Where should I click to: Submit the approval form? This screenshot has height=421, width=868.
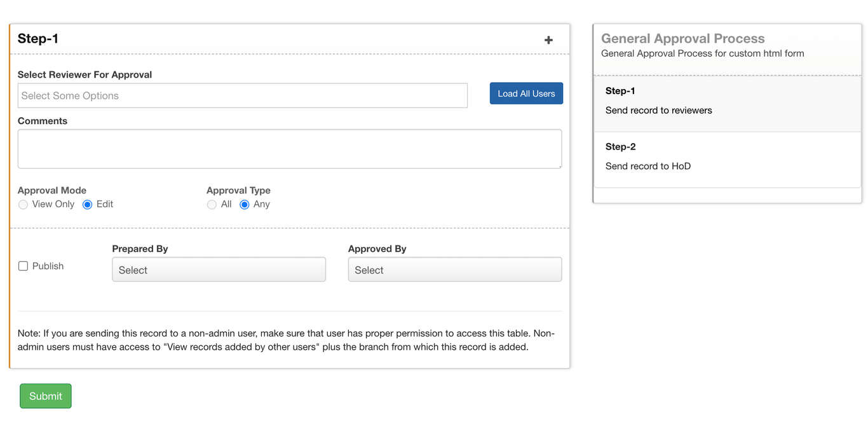(x=46, y=396)
